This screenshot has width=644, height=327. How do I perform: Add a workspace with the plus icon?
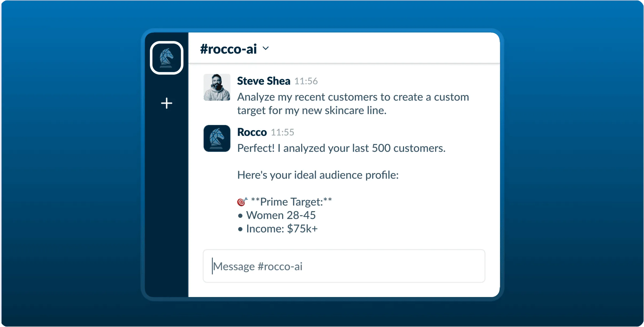tap(167, 103)
